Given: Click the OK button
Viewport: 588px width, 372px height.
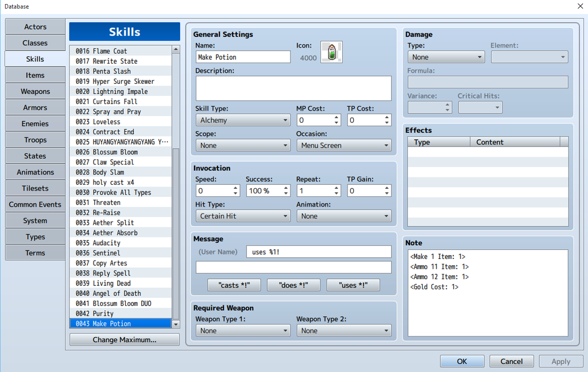Looking at the screenshot, I should point(462,361).
